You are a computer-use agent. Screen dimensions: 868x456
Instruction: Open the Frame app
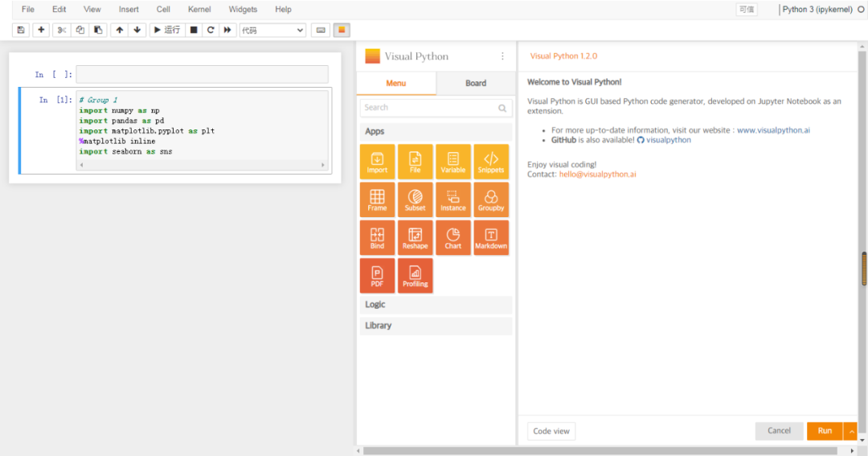coord(378,199)
